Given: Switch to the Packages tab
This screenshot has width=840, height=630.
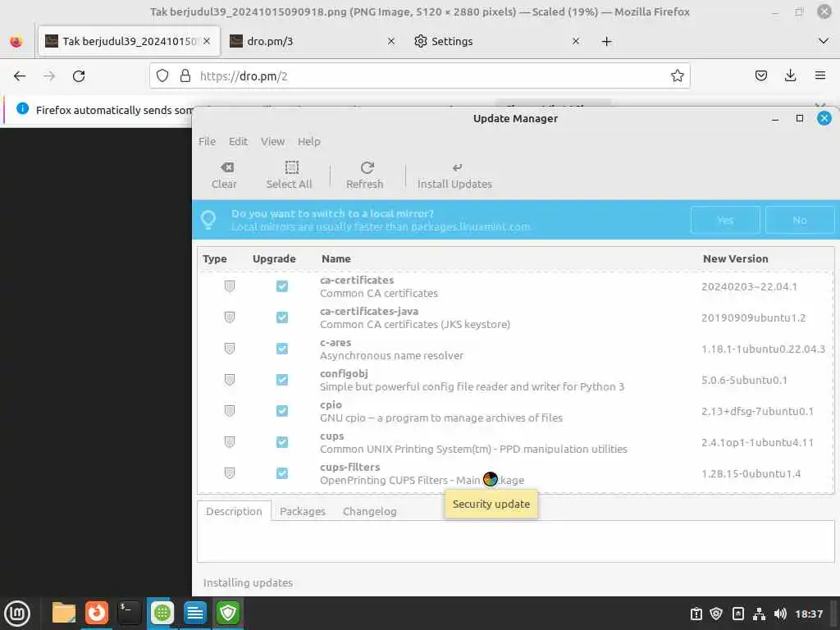Looking at the screenshot, I should [x=303, y=511].
